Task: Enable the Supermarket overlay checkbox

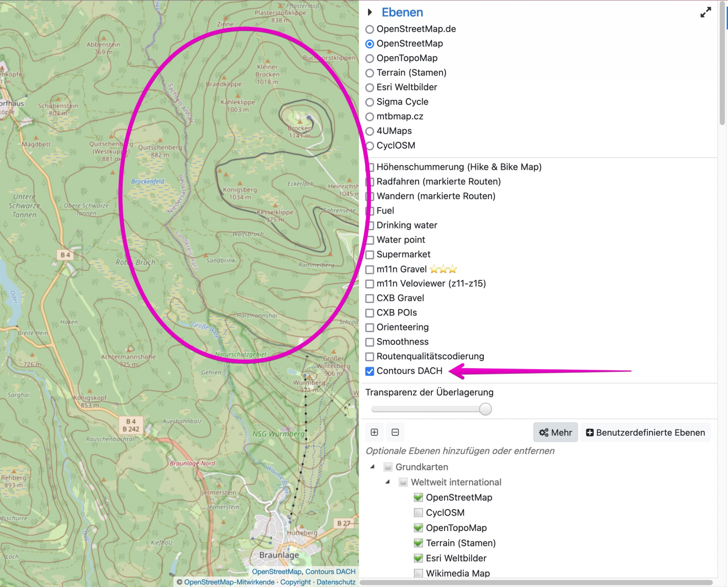Action: click(x=370, y=255)
